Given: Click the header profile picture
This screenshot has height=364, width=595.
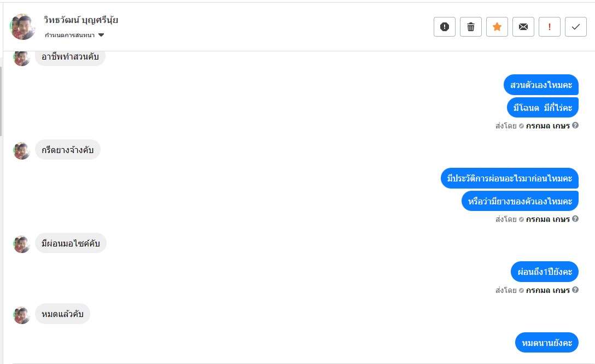Looking at the screenshot, I should [23, 27].
